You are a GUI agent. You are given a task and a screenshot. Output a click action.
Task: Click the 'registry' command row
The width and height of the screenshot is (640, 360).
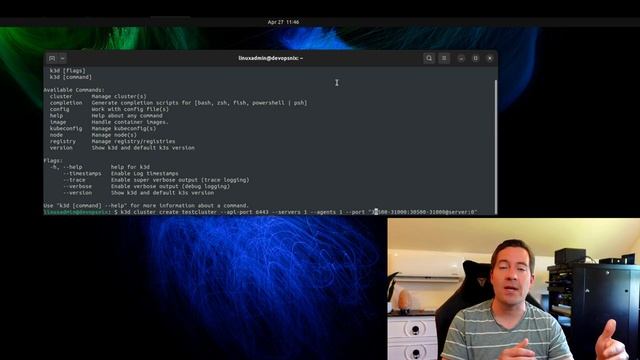[112, 141]
